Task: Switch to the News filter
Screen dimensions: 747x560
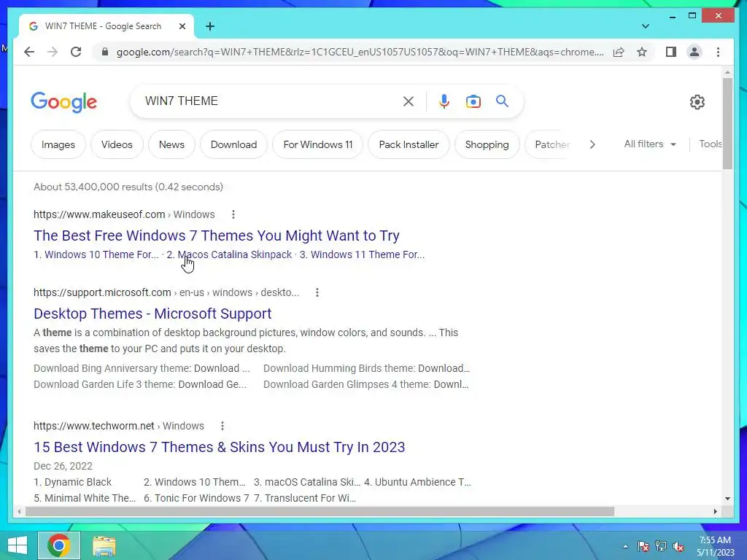Action: point(171,144)
